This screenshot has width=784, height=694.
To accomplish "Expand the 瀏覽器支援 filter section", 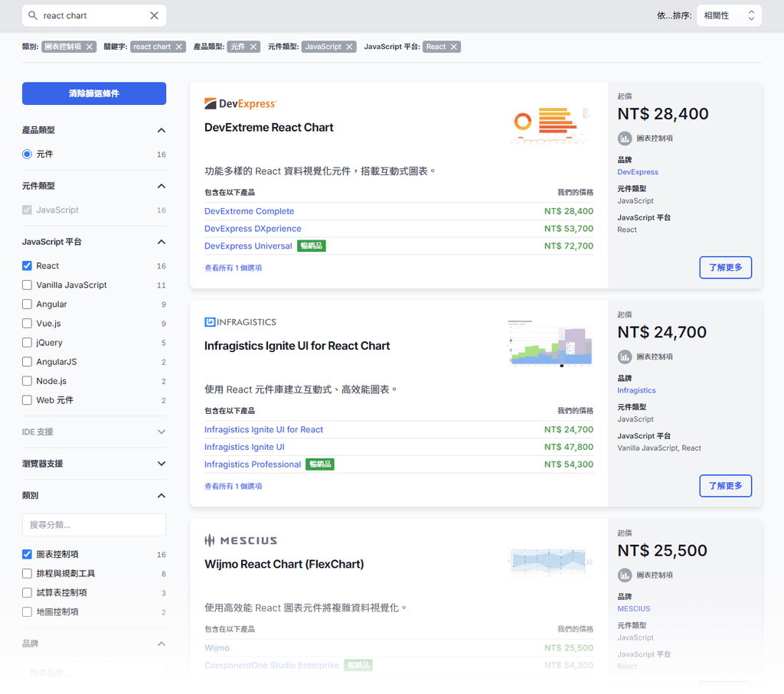I will point(161,464).
